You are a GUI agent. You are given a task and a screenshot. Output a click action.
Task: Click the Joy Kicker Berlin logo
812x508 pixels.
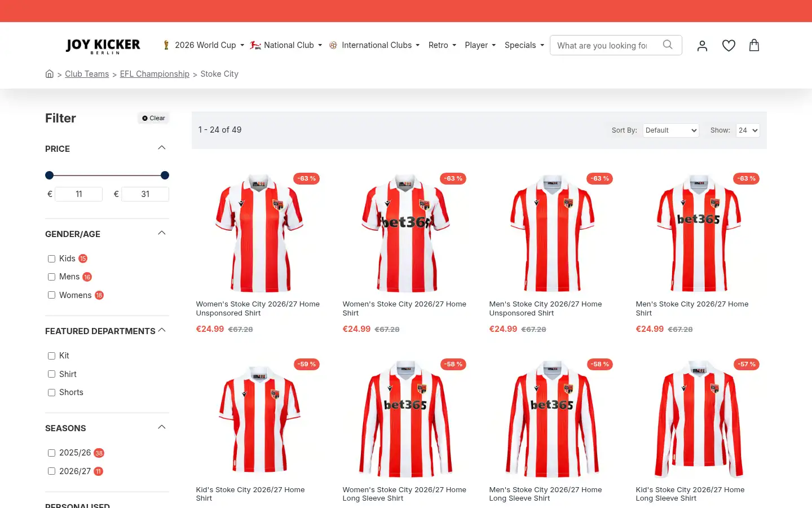[x=103, y=46]
